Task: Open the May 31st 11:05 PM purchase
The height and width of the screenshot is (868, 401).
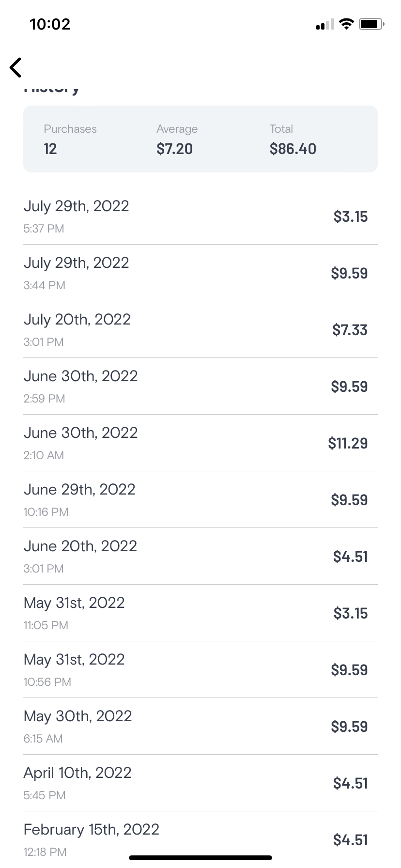Action: pos(200,613)
